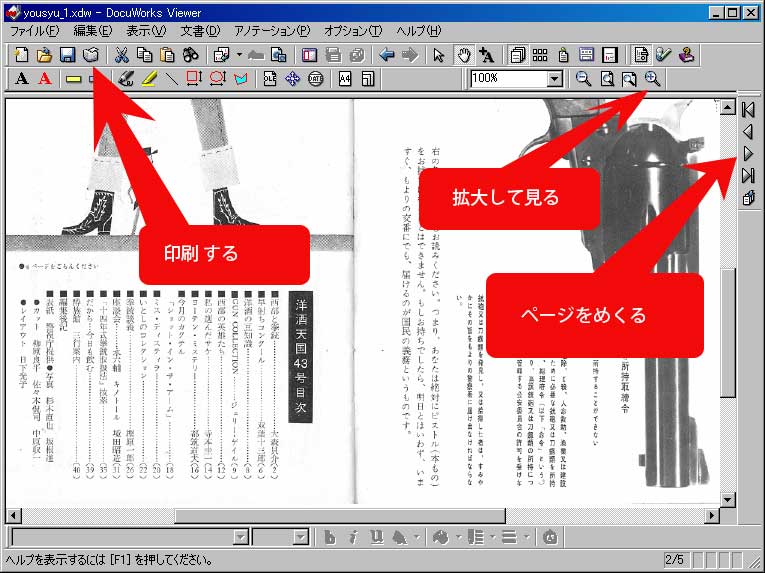Open the ファイル(F) menu

click(x=33, y=32)
